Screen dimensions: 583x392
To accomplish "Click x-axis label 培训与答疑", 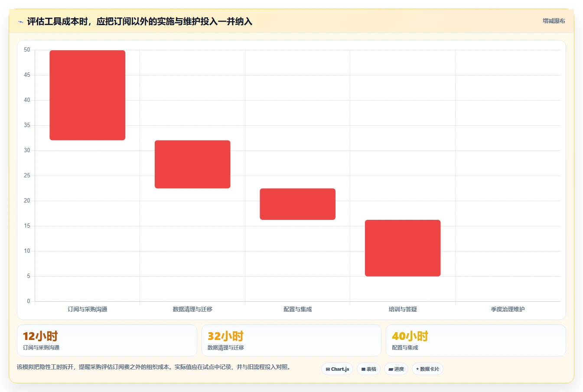I will click(403, 309).
